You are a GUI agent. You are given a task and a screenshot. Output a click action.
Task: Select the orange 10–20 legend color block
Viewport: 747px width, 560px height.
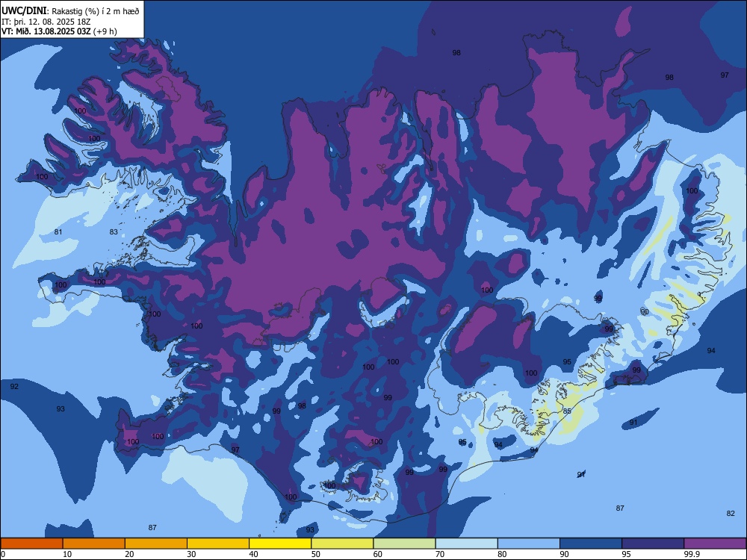tap(94, 544)
